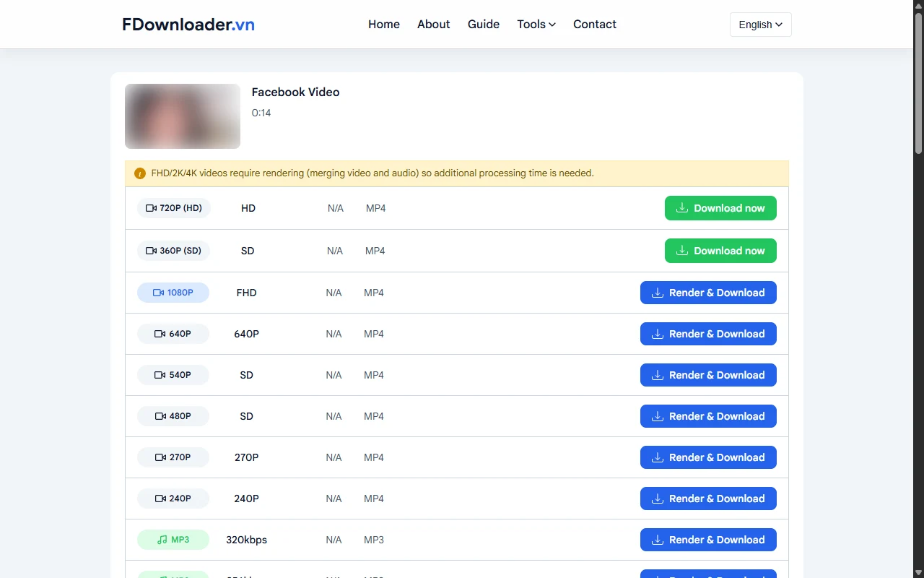
Task: Click the download arrow icon in the 720P row
Action: click(x=682, y=208)
